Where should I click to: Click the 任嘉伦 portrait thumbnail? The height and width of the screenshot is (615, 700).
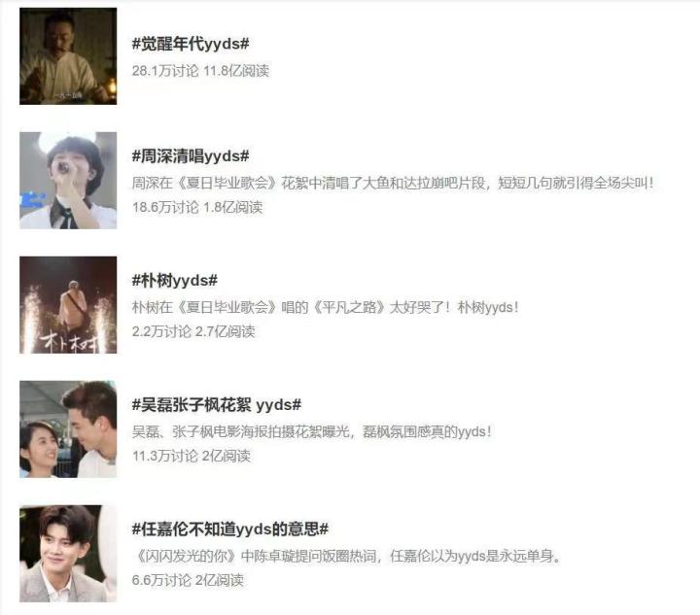(68, 554)
